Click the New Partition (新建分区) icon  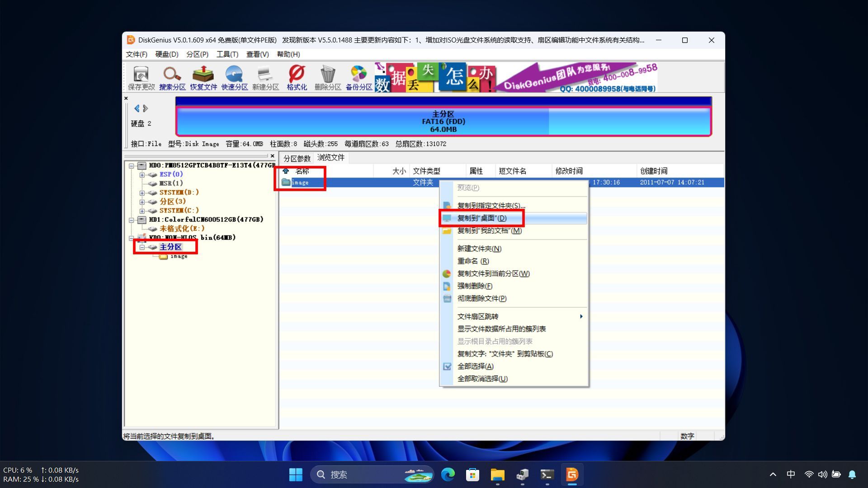point(265,77)
